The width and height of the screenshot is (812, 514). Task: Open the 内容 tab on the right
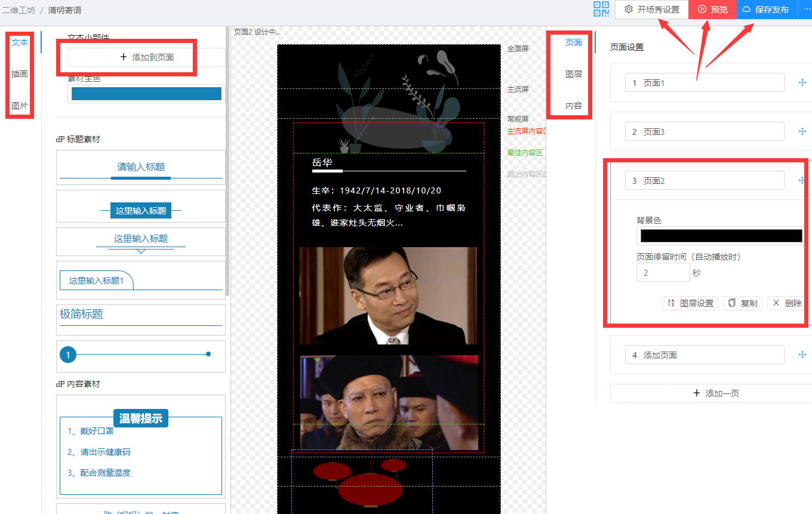tap(573, 106)
